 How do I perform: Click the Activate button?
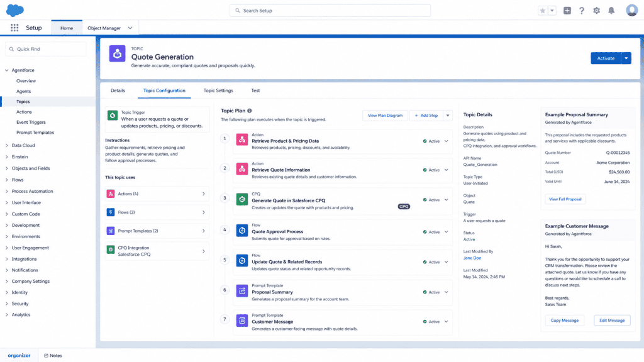click(x=606, y=58)
